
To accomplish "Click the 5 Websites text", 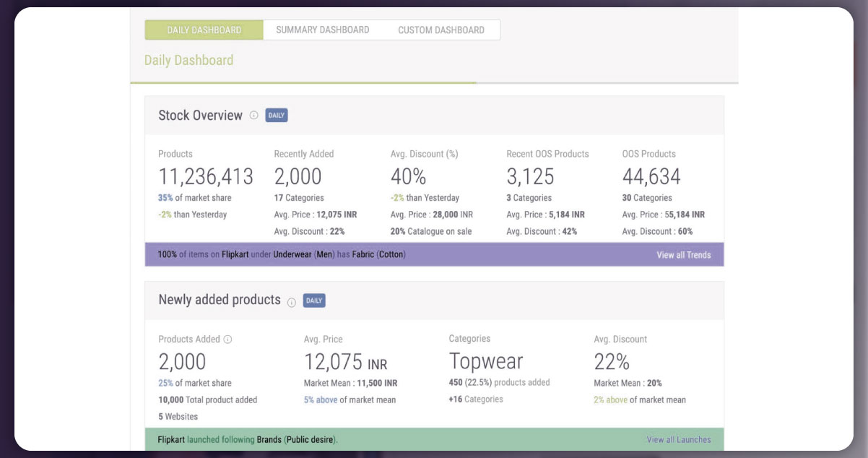I will pos(178,417).
